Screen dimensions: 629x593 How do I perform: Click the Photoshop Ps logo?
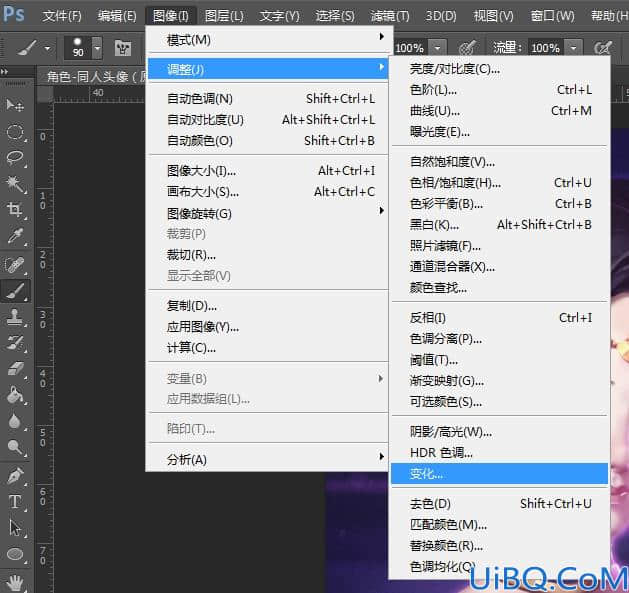13,14
